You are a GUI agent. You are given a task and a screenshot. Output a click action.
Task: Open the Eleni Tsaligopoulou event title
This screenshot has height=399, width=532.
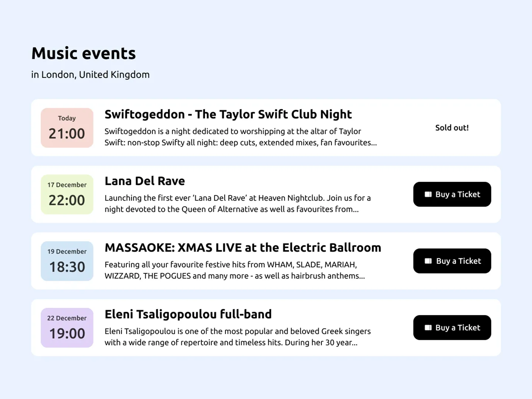pos(188,314)
